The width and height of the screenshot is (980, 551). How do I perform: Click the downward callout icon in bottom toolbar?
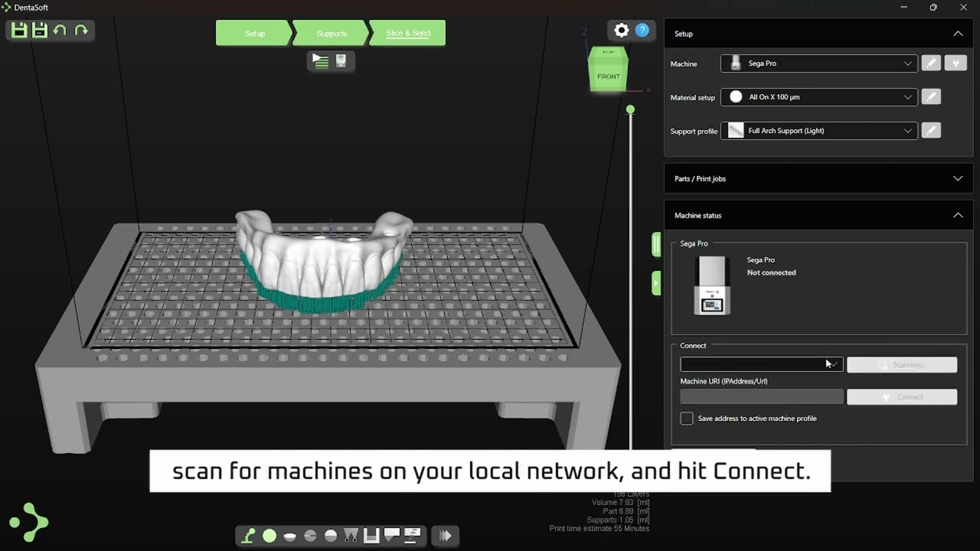click(392, 535)
